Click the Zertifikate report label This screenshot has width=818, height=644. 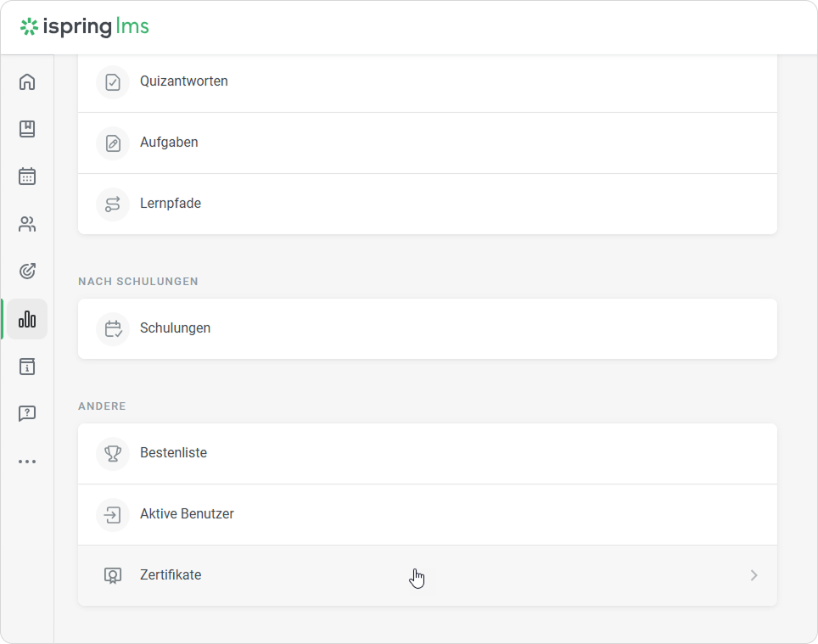[x=171, y=575]
